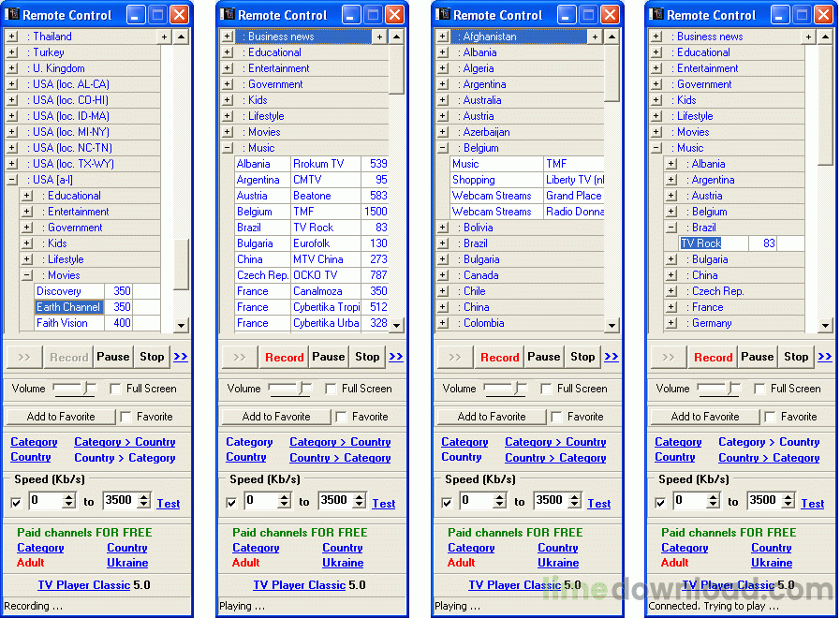This screenshot has width=840, height=618.
Task: Collapse the Movies node under USA (a-l) in the first window
Action: pos(26,275)
